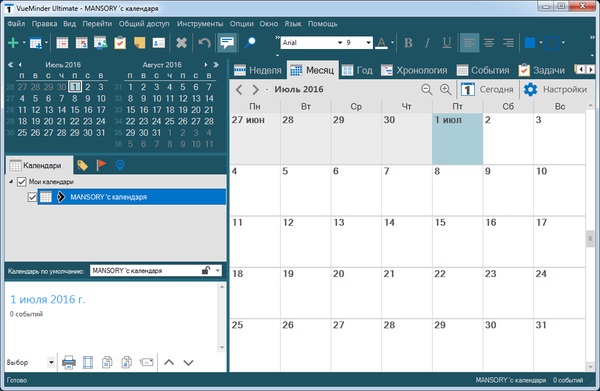
Task: Switch to the События view tab
Action: (483, 70)
